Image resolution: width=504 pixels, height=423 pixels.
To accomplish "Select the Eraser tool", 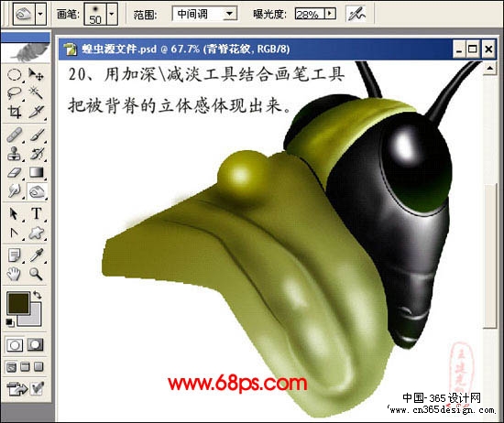I will [x=14, y=173].
